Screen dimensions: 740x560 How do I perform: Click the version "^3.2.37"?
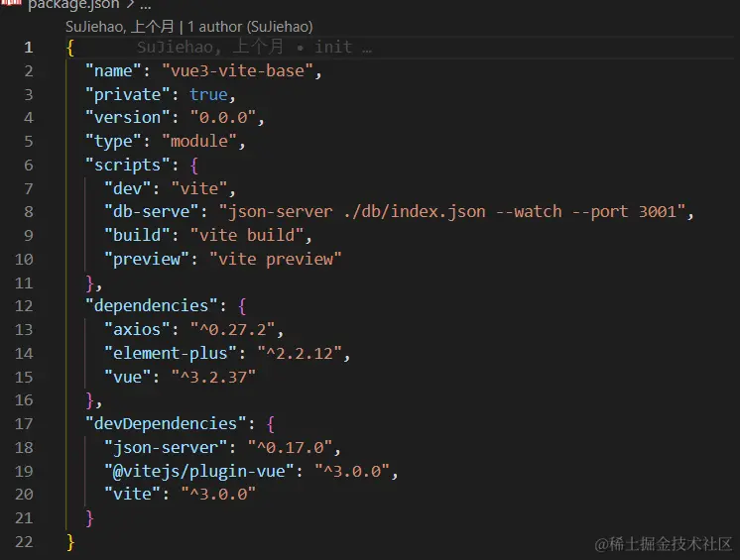tap(213, 377)
